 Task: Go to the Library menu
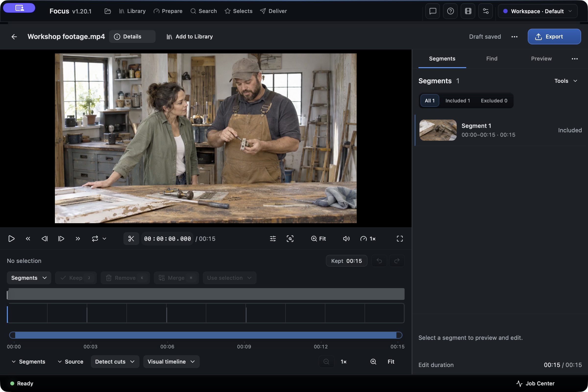pos(132,11)
